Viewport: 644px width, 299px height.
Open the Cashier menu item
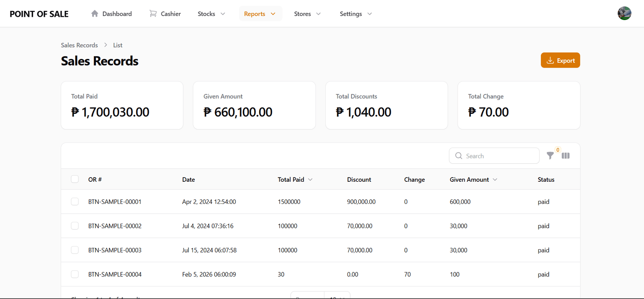coord(165,14)
